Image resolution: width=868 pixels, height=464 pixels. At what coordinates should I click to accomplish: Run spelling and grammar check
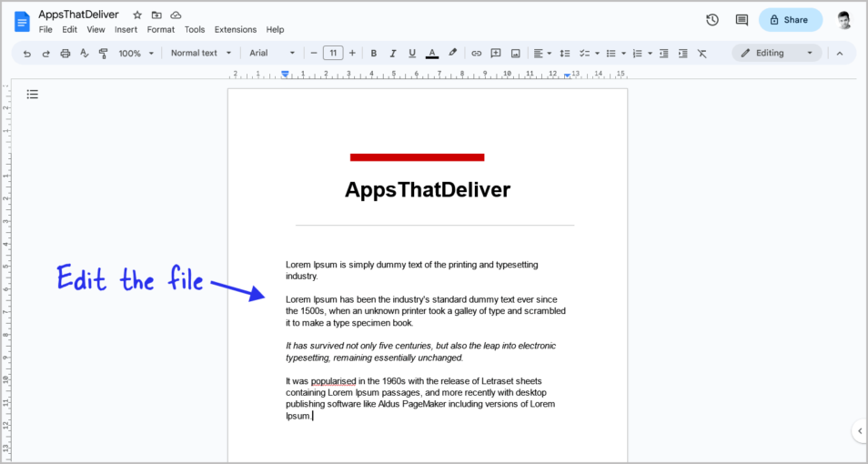click(84, 54)
